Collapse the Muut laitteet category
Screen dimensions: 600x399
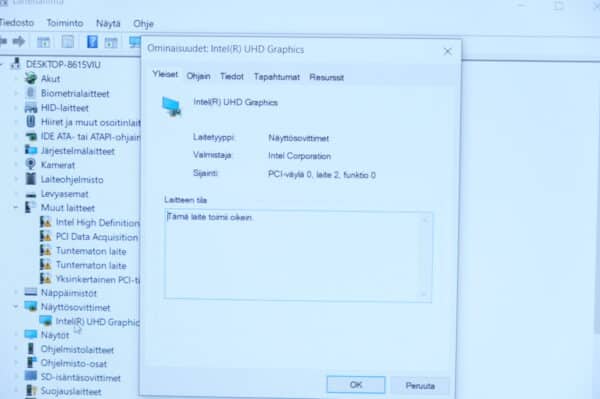coord(16,207)
